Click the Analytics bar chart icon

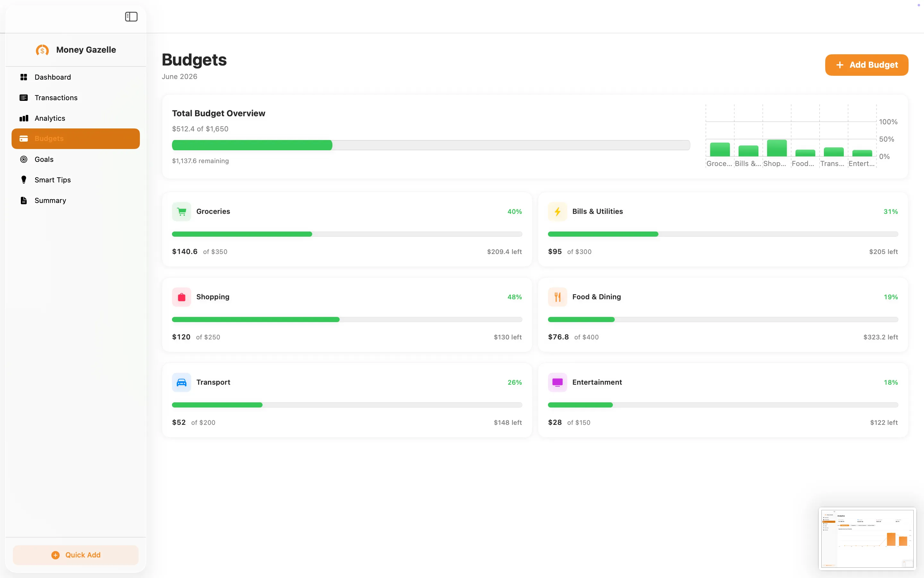(x=24, y=118)
